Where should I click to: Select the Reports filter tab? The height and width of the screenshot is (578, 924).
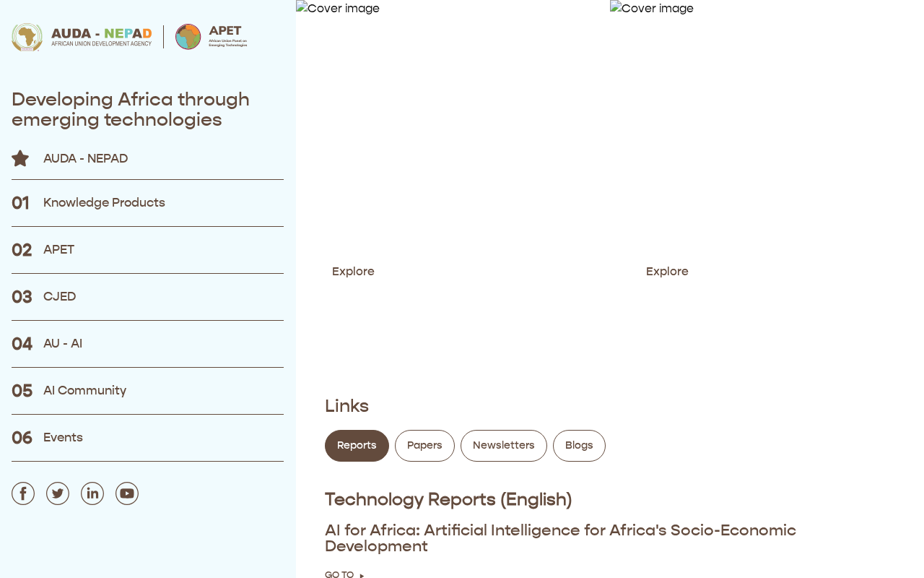357,446
